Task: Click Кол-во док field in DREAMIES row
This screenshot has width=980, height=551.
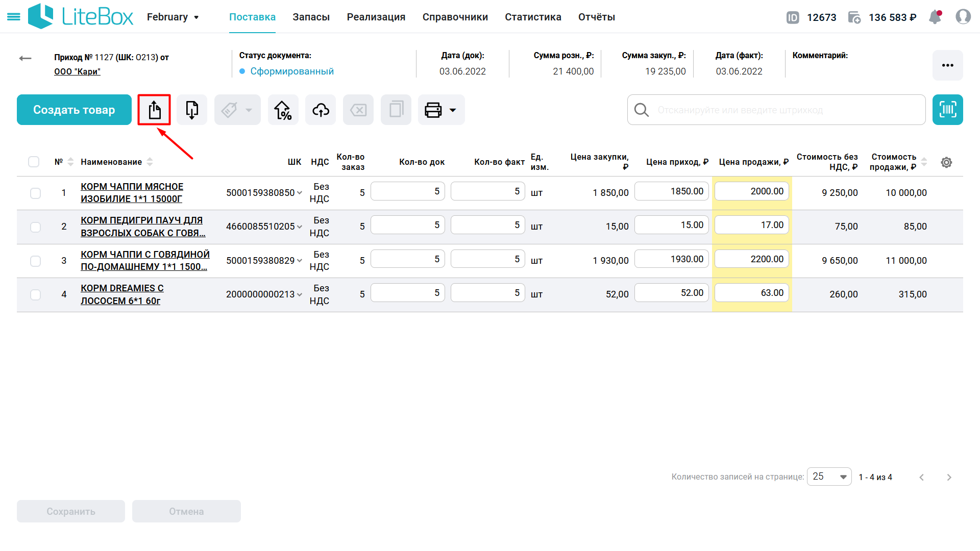Action: coord(408,293)
